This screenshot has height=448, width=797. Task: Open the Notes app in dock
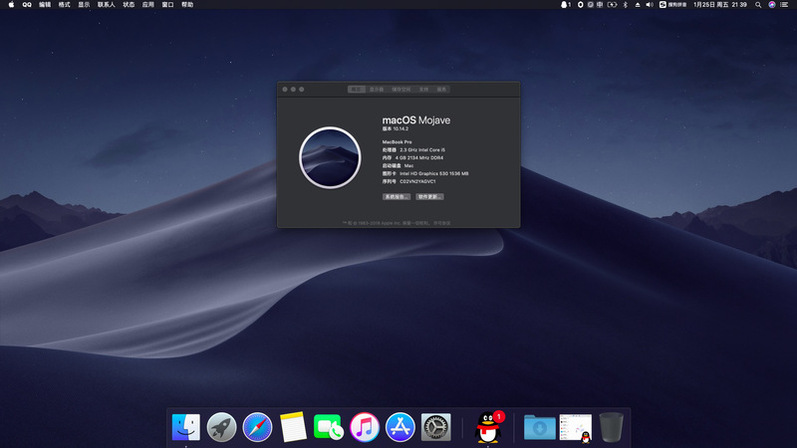click(x=292, y=427)
